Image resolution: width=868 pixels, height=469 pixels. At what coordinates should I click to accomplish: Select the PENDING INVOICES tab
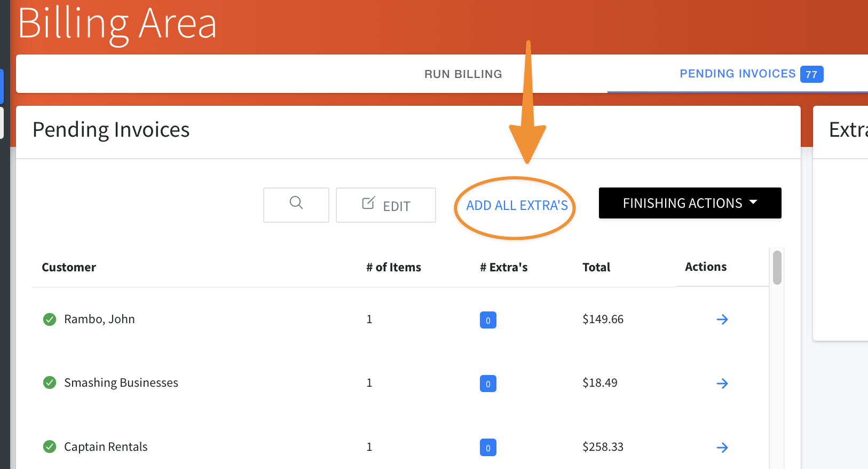coord(751,74)
